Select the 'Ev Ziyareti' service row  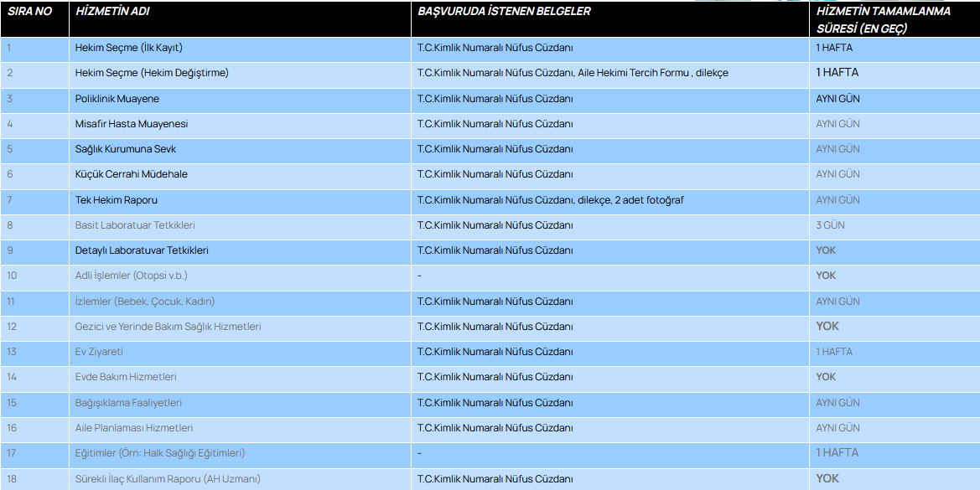(99, 352)
